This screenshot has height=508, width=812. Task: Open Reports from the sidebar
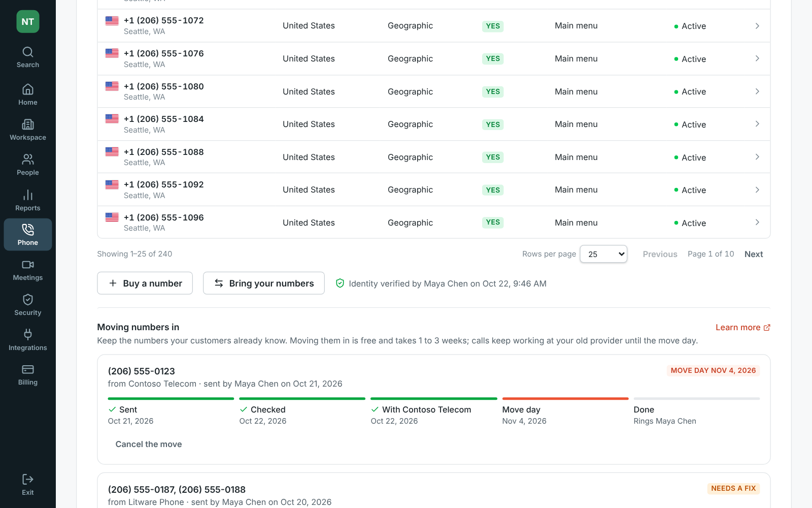pyautogui.click(x=27, y=201)
